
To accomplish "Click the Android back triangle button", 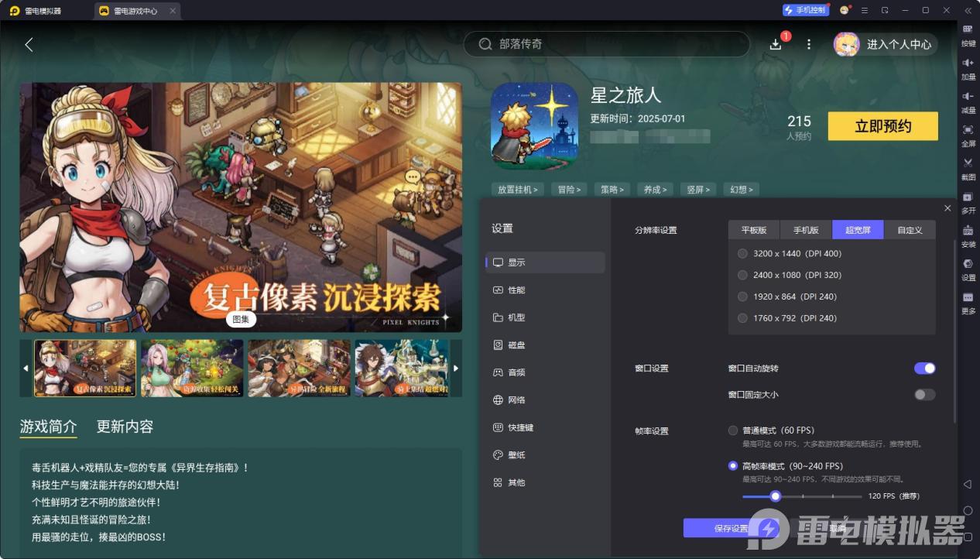I will point(968,484).
